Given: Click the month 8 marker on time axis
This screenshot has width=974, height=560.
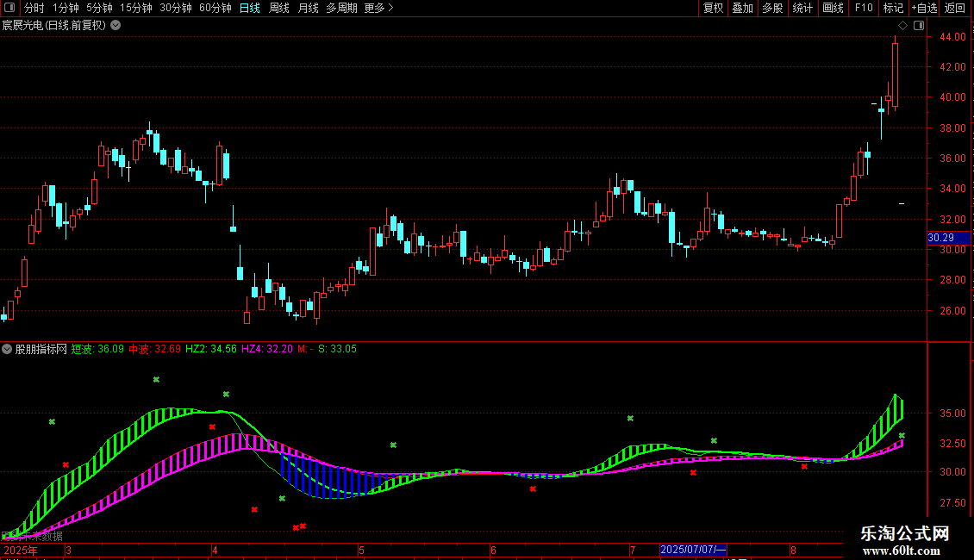Looking at the screenshot, I should point(793,550).
